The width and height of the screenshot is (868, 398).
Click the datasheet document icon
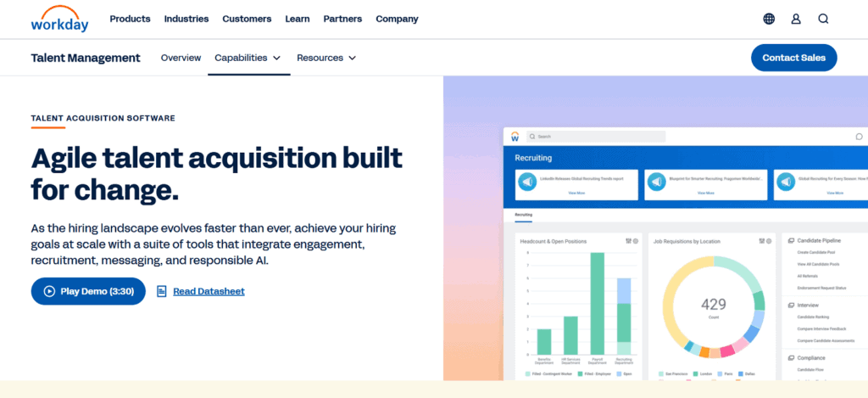pyautogui.click(x=162, y=291)
